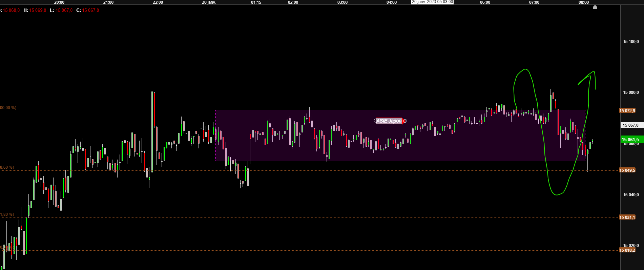This screenshot has width=644, height=270.
Task: Click the 1,80 % Fibonacci level label
Action: point(7,214)
